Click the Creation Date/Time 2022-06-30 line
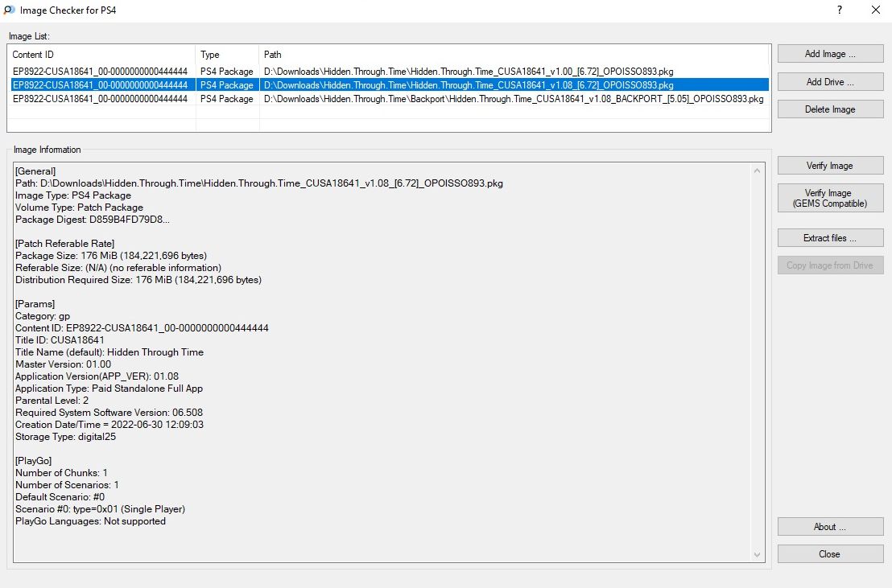 109,425
